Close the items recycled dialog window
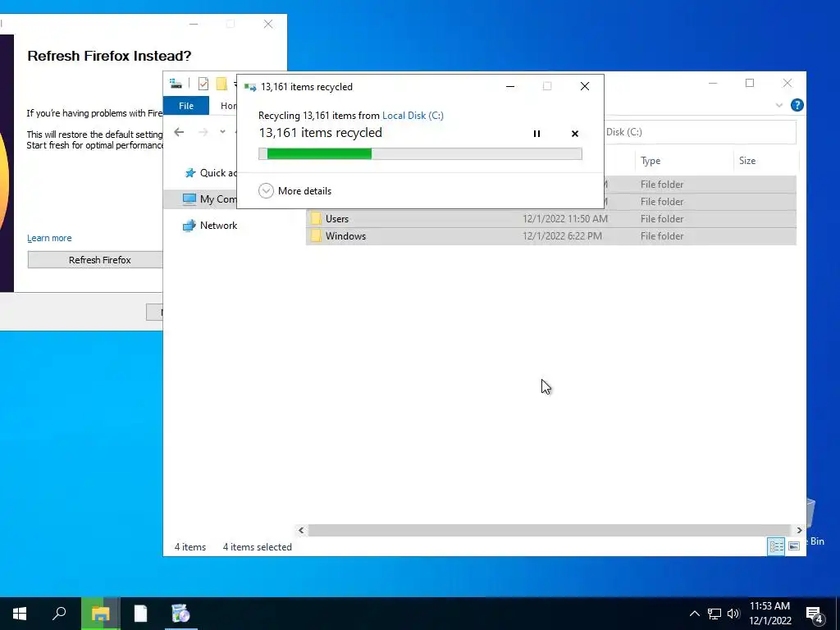Viewport: 840px width, 630px height. coord(584,86)
